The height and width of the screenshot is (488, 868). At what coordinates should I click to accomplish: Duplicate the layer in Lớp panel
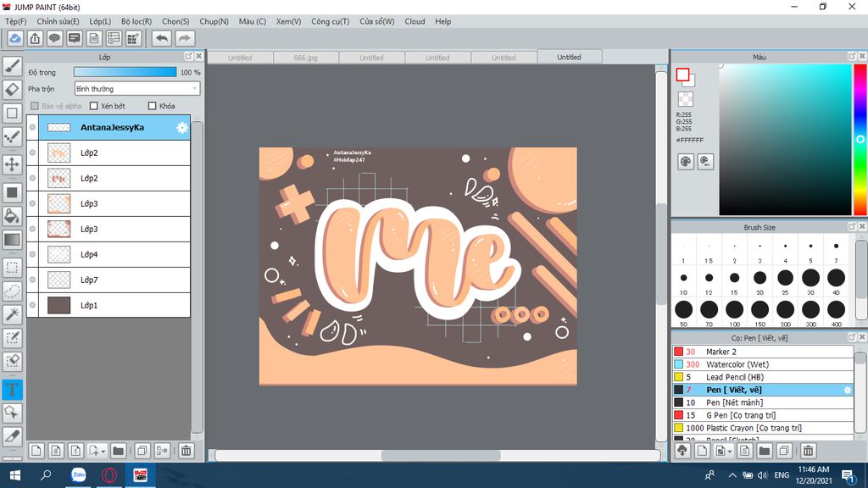coord(142,451)
